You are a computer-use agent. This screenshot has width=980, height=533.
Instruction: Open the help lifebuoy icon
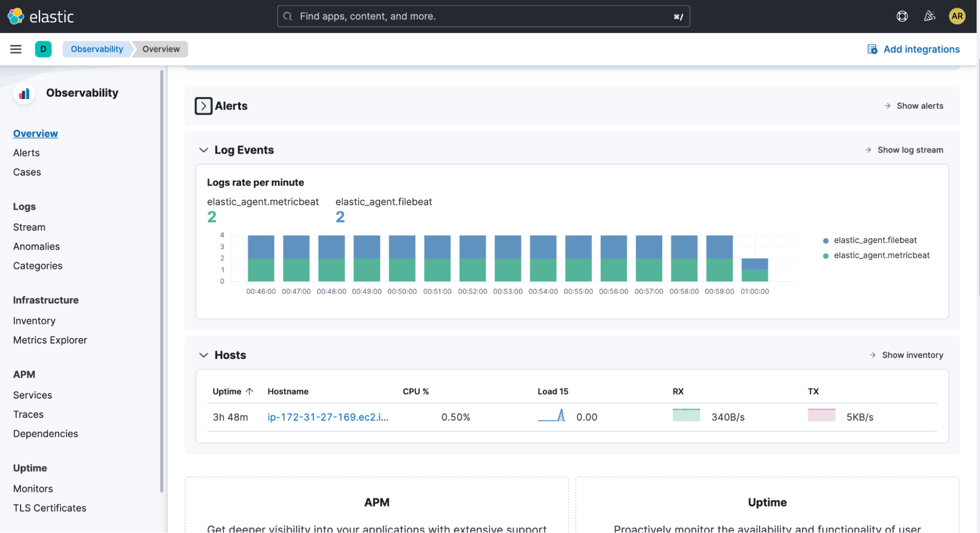click(902, 16)
